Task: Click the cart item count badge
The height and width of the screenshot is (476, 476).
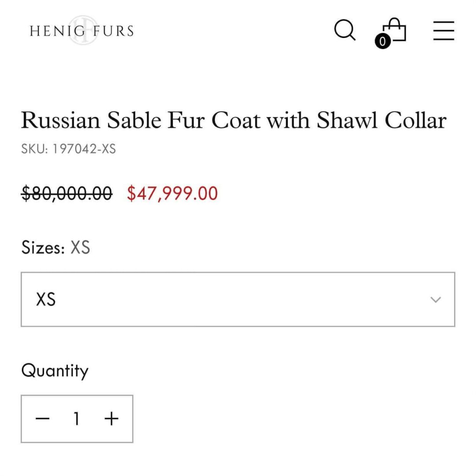Action: point(382,41)
